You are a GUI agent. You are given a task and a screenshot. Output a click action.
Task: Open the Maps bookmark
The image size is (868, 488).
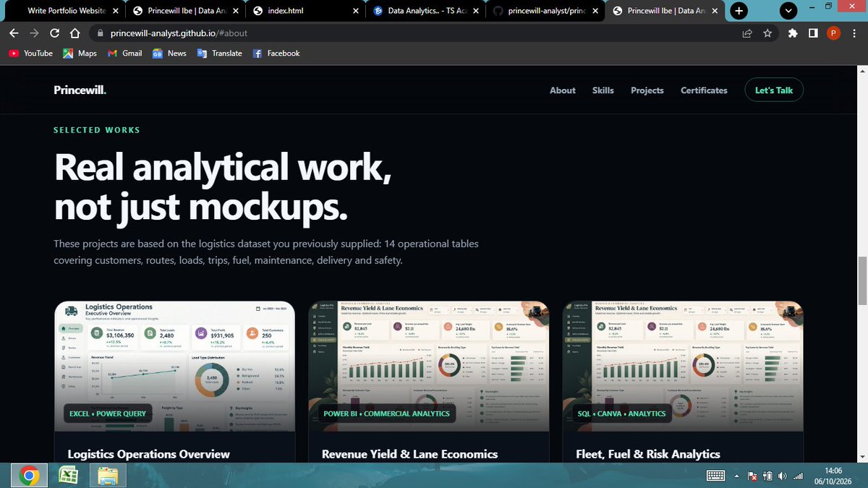(x=80, y=53)
